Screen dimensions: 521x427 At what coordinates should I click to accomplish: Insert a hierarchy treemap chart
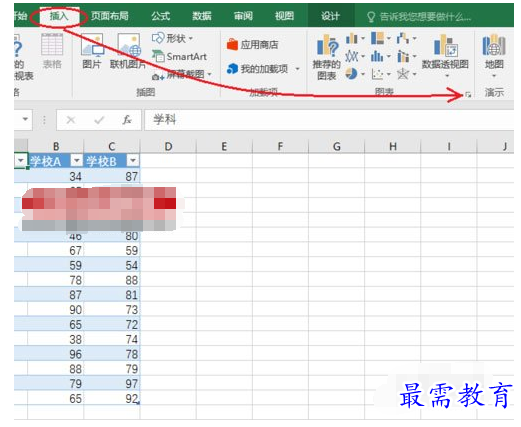(381, 39)
